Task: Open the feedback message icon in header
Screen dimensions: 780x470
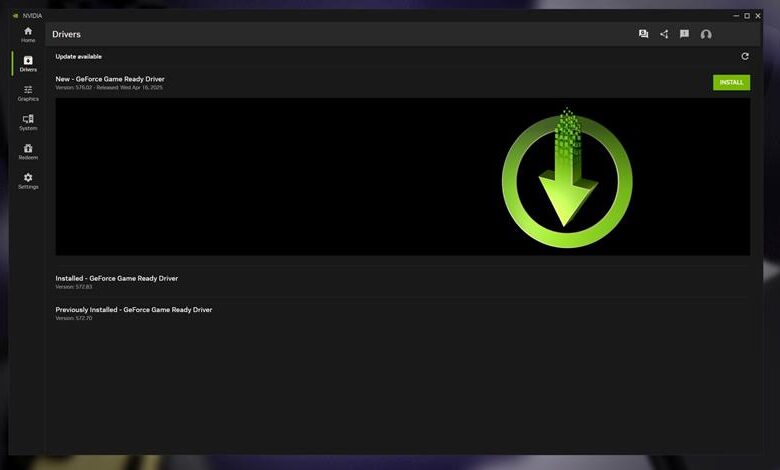Action: pos(684,34)
